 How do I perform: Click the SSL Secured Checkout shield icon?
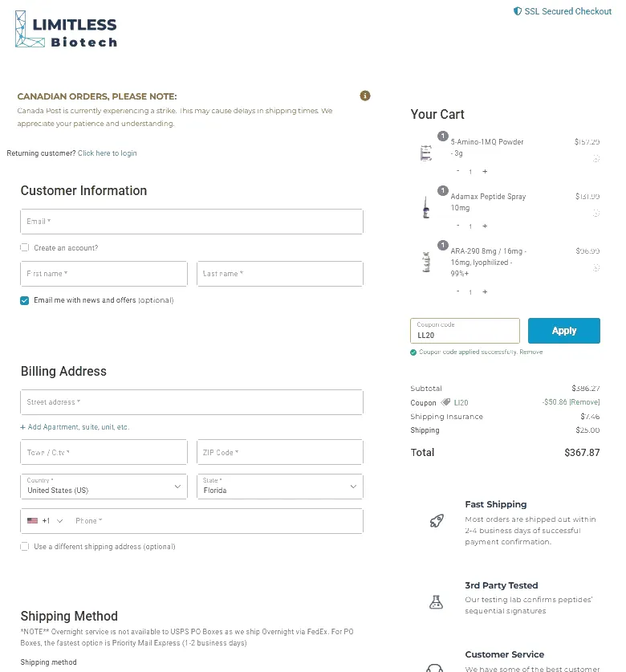click(518, 11)
